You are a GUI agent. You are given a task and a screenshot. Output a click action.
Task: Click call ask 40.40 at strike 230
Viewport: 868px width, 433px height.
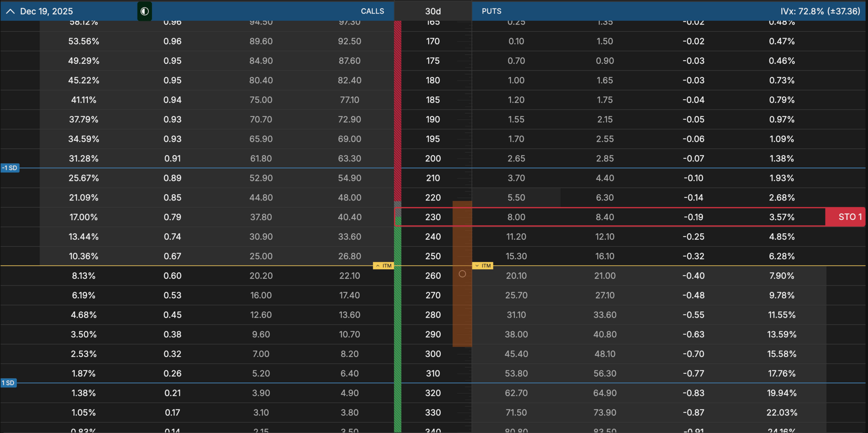click(349, 217)
